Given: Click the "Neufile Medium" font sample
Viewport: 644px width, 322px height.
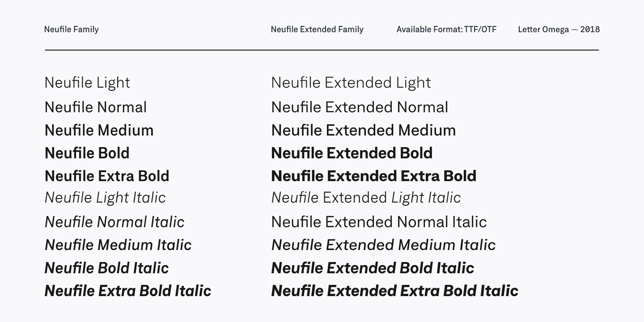Looking at the screenshot, I should (x=99, y=130).
